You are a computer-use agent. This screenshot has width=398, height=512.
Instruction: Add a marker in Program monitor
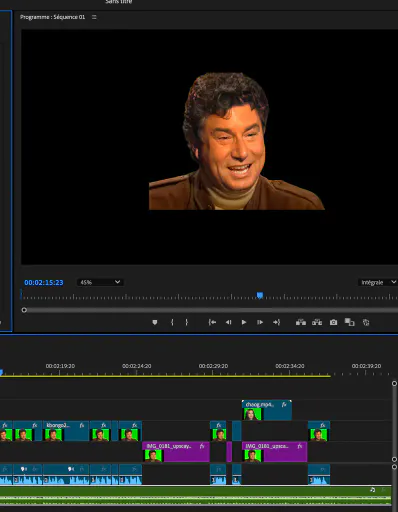click(x=155, y=322)
